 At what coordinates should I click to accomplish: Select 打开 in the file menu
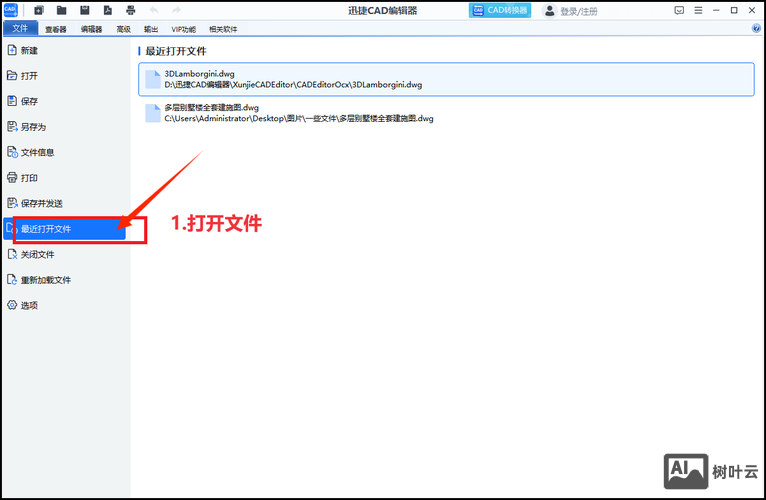[66, 76]
